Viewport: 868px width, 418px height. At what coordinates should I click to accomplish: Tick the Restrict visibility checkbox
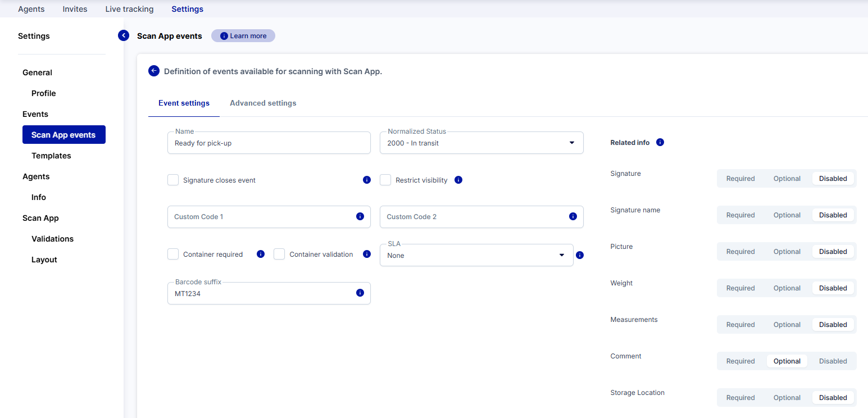click(385, 180)
